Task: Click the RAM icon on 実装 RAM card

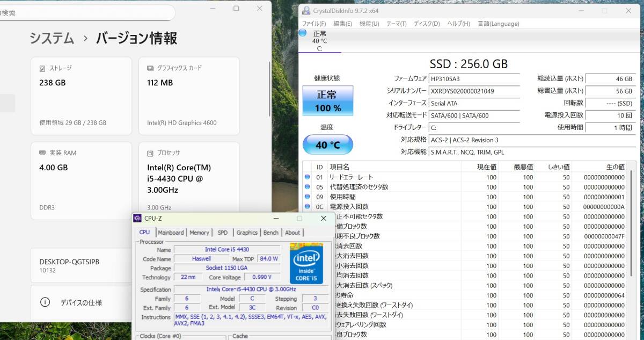Action: click(x=42, y=153)
